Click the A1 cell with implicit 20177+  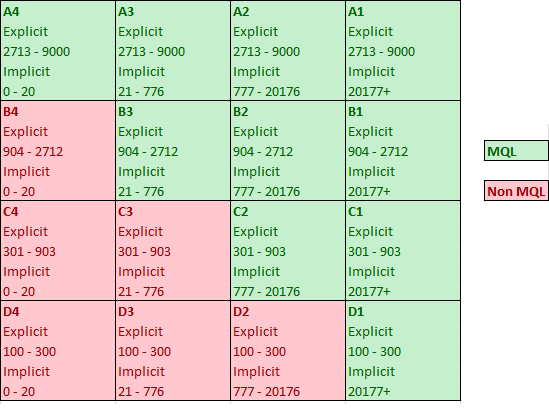403,51
